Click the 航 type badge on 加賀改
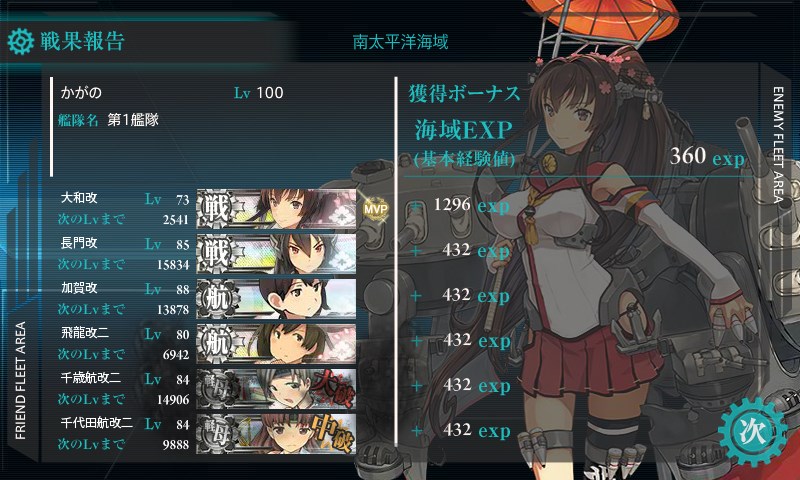The image size is (800, 480). point(216,298)
